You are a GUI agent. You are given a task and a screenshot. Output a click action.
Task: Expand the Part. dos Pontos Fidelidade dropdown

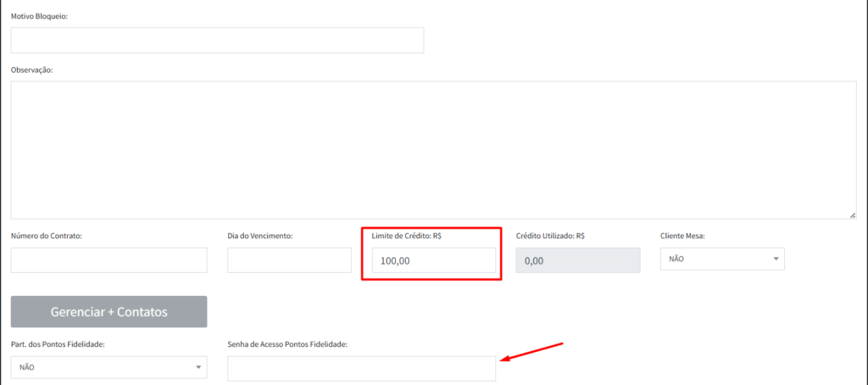[108, 367]
